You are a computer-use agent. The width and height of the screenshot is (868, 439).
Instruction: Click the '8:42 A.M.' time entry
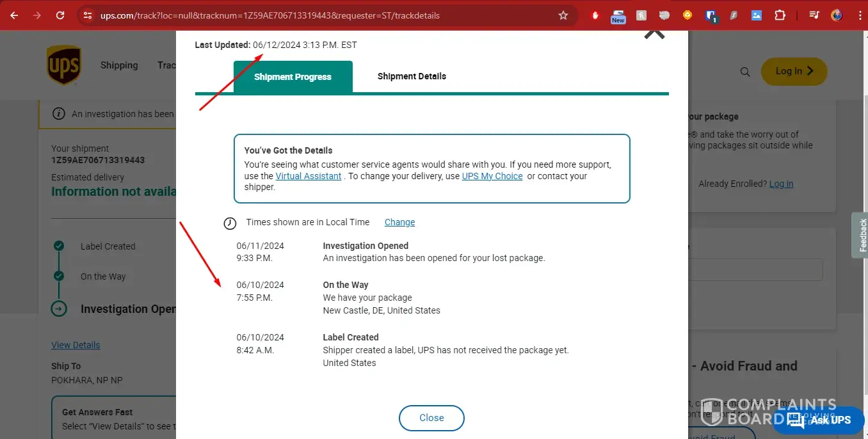[255, 350]
